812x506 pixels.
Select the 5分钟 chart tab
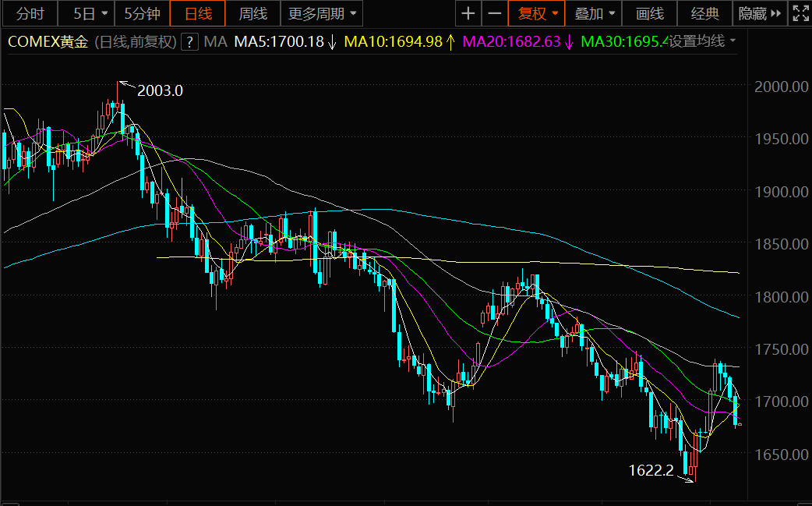pyautogui.click(x=142, y=13)
